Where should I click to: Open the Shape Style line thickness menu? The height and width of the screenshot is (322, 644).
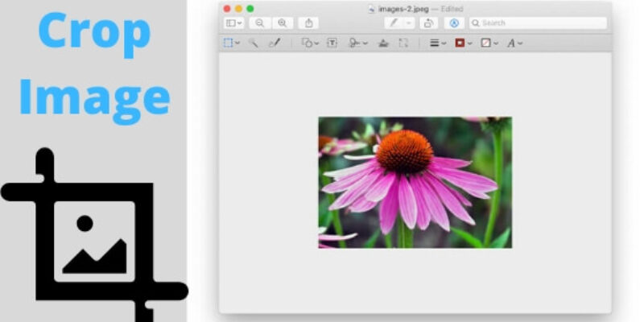[x=438, y=43]
